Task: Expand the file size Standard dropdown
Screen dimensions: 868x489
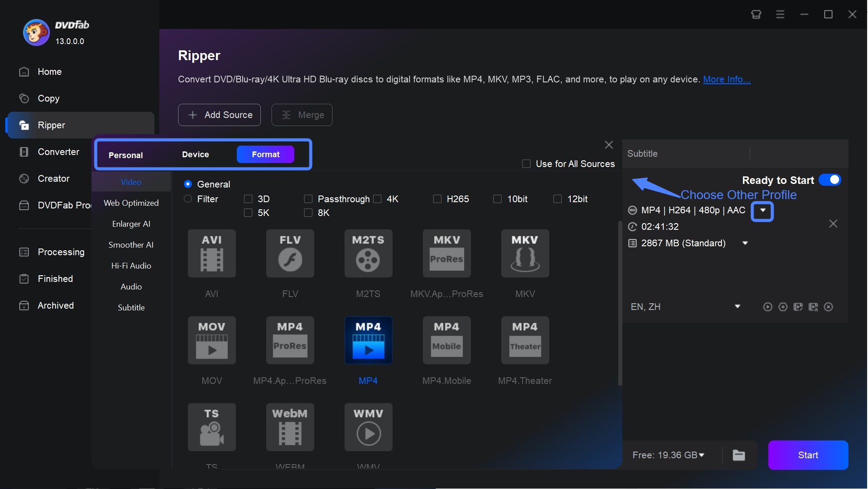Action: pyautogui.click(x=744, y=243)
